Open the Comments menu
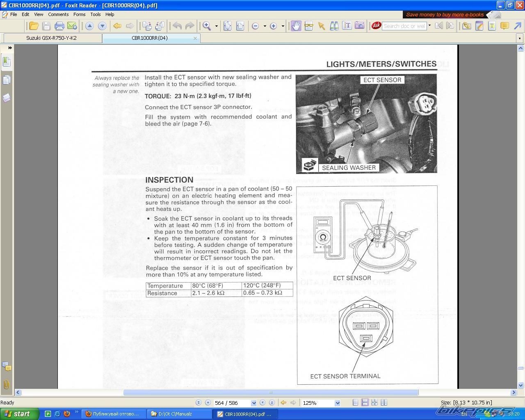Viewport: 525px width, 420px height. coord(58,14)
